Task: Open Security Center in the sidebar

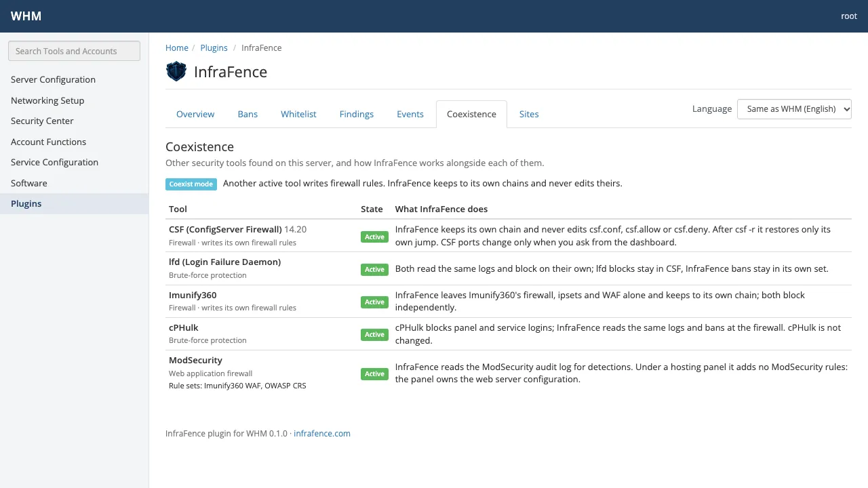Action: pyautogui.click(x=74, y=121)
